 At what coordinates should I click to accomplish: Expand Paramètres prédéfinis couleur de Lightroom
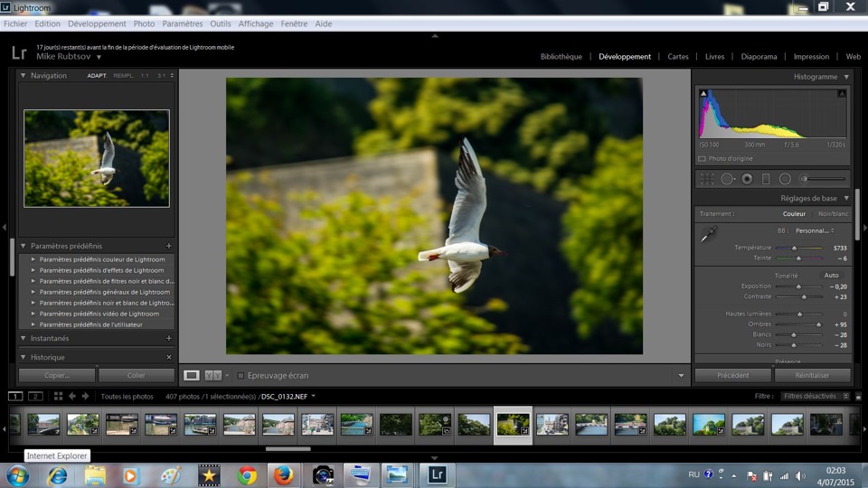(33, 259)
